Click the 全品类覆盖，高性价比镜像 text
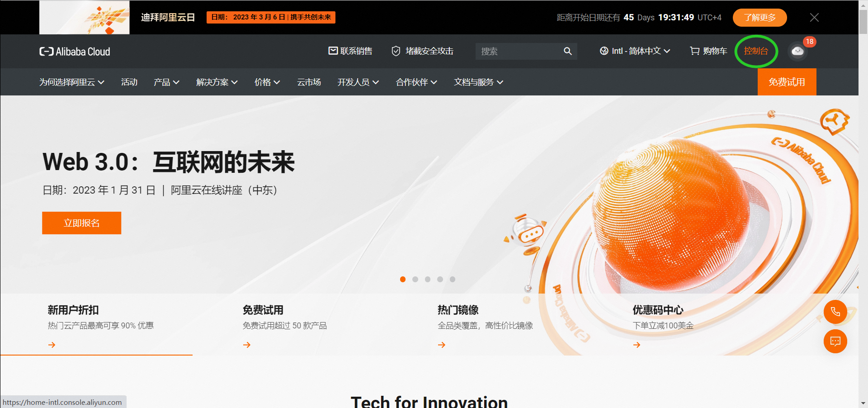This screenshot has width=868, height=408. point(486,326)
